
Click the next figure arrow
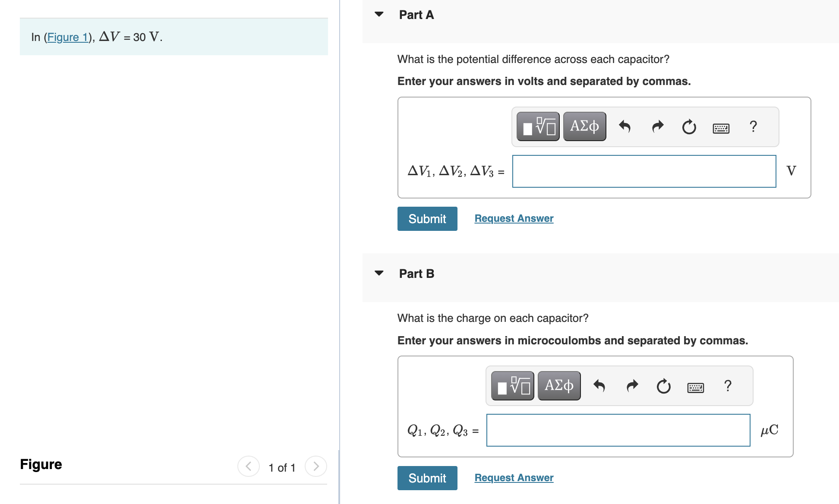point(316,466)
